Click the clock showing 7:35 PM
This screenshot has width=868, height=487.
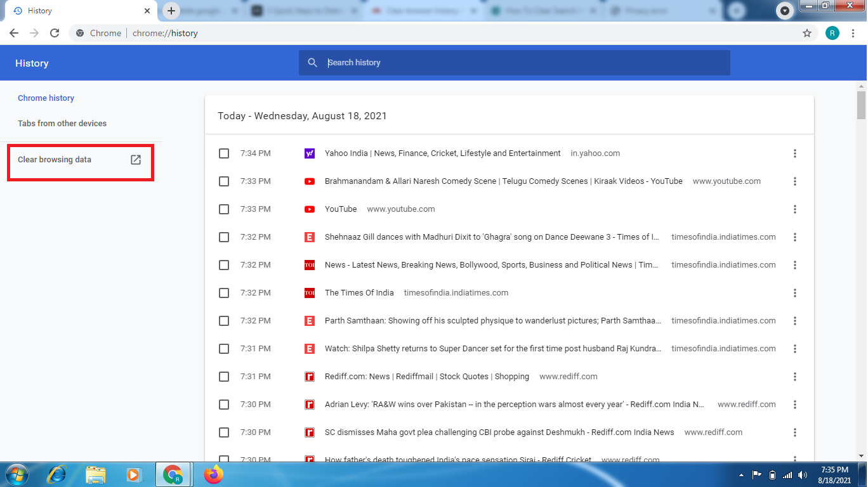click(834, 470)
